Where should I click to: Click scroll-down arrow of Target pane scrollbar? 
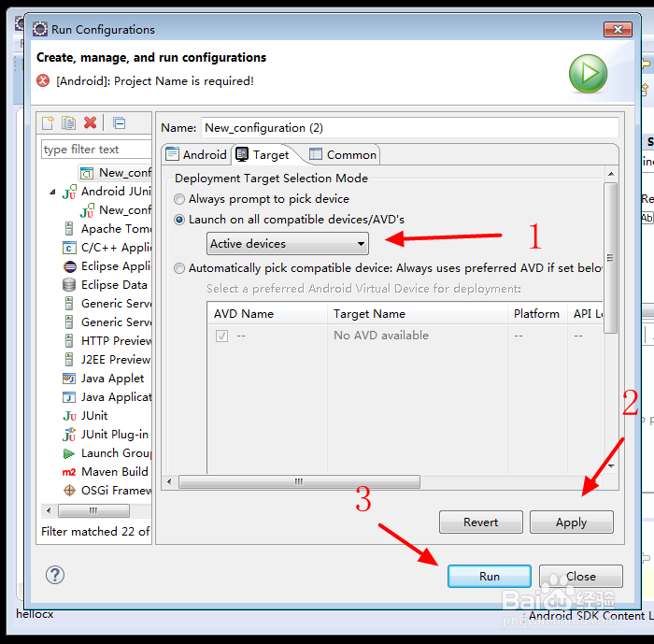tap(611, 465)
